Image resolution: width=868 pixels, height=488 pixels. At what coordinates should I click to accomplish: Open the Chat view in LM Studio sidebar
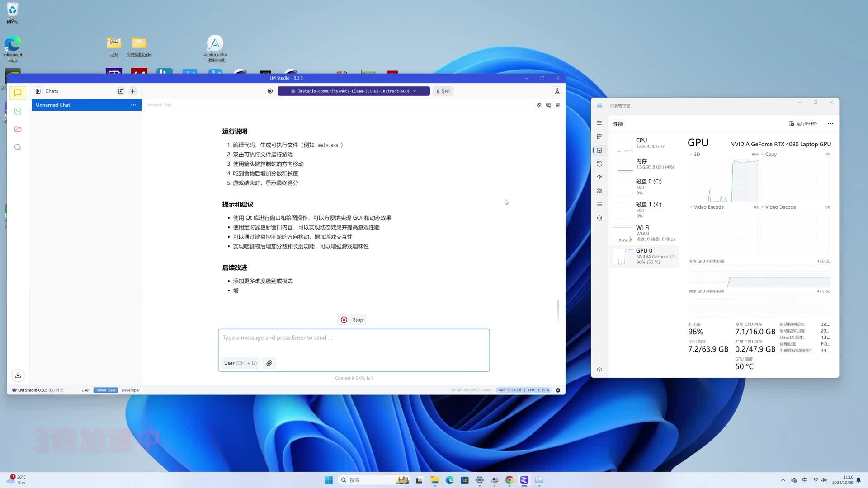pos(18,93)
